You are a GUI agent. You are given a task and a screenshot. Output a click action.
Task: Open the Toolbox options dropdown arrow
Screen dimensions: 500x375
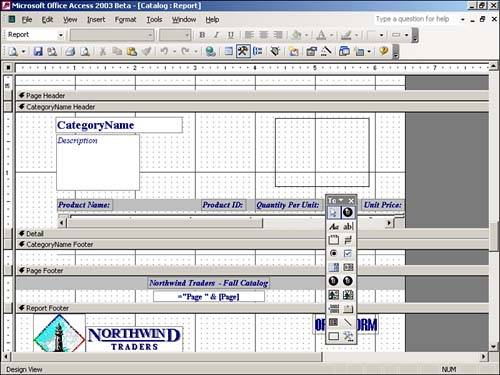click(341, 200)
